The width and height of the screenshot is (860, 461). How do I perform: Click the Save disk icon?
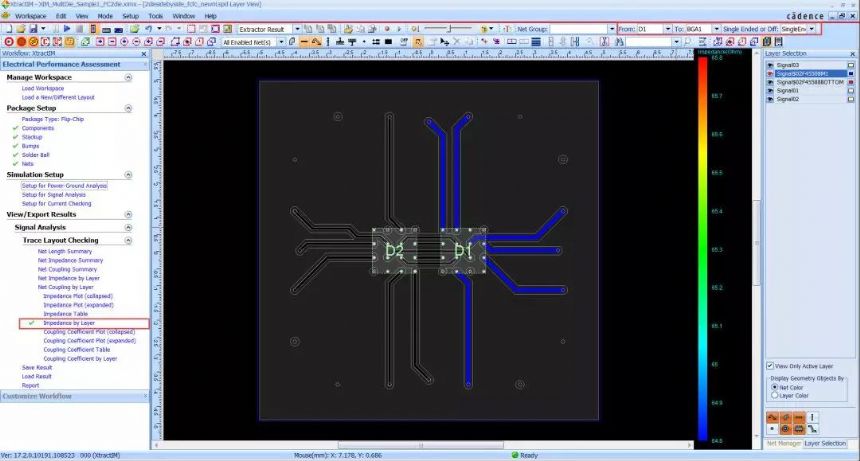coord(33,29)
